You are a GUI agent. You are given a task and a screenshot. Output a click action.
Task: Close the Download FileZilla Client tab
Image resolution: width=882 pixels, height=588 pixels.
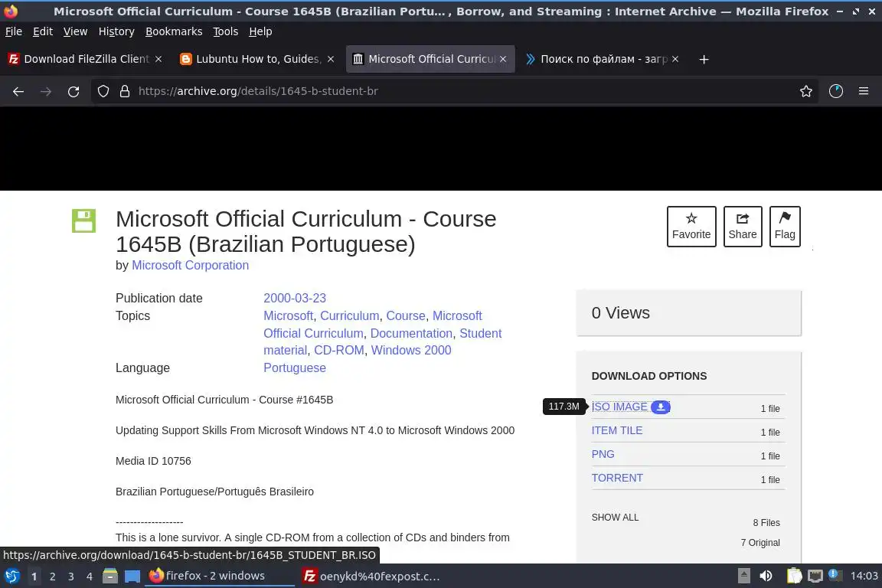point(158,59)
